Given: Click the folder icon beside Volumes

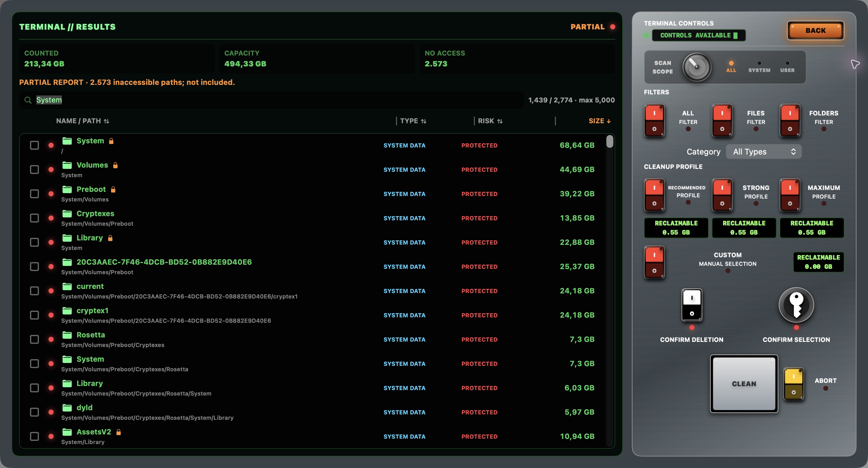Looking at the screenshot, I should click(x=67, y=165).
